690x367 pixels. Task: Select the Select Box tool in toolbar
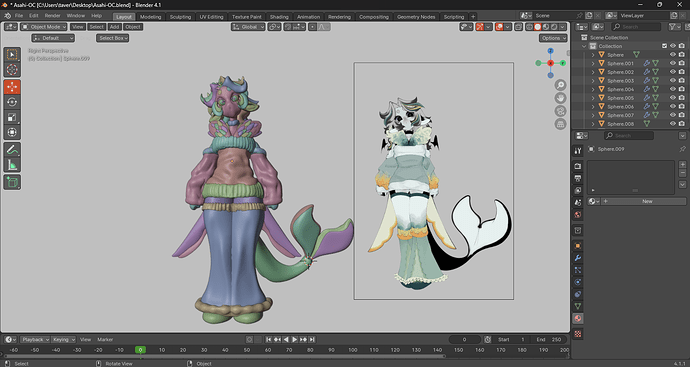coord(12,55)
